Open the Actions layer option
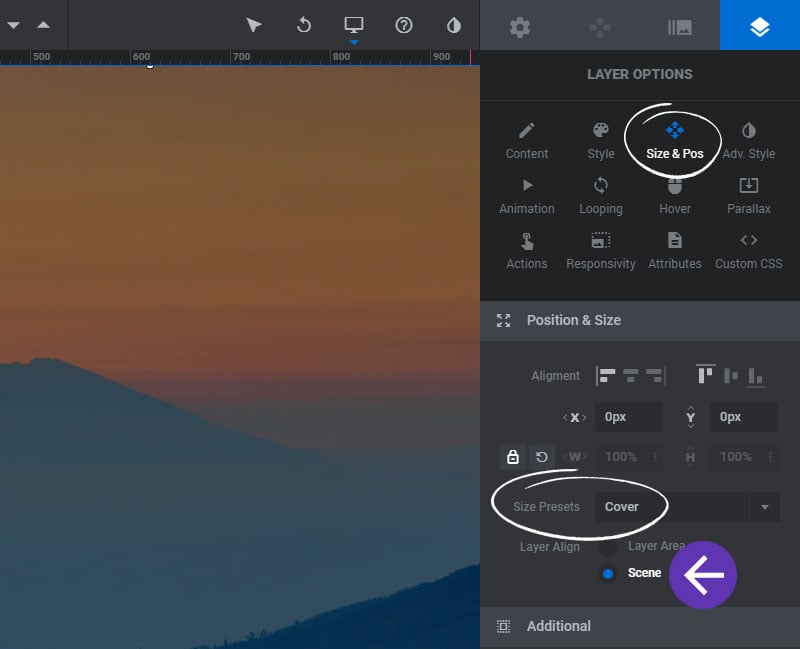The image size is (800, 649). click(527, 251)
